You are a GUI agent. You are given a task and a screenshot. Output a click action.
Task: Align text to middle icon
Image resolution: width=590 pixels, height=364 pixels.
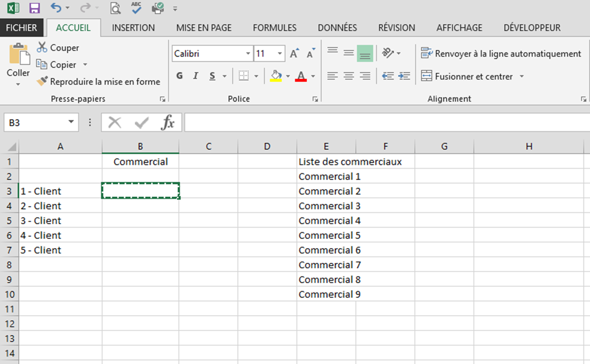[x=349, y=53]
